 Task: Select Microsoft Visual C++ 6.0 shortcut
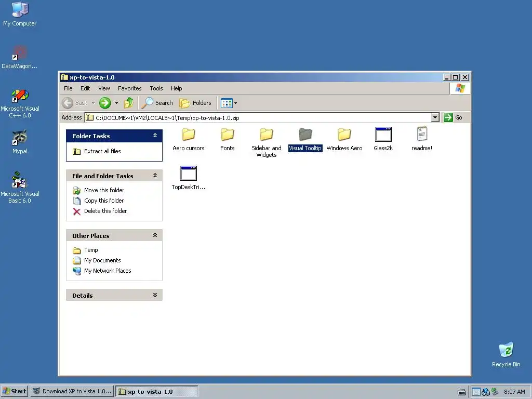point(20,103)
